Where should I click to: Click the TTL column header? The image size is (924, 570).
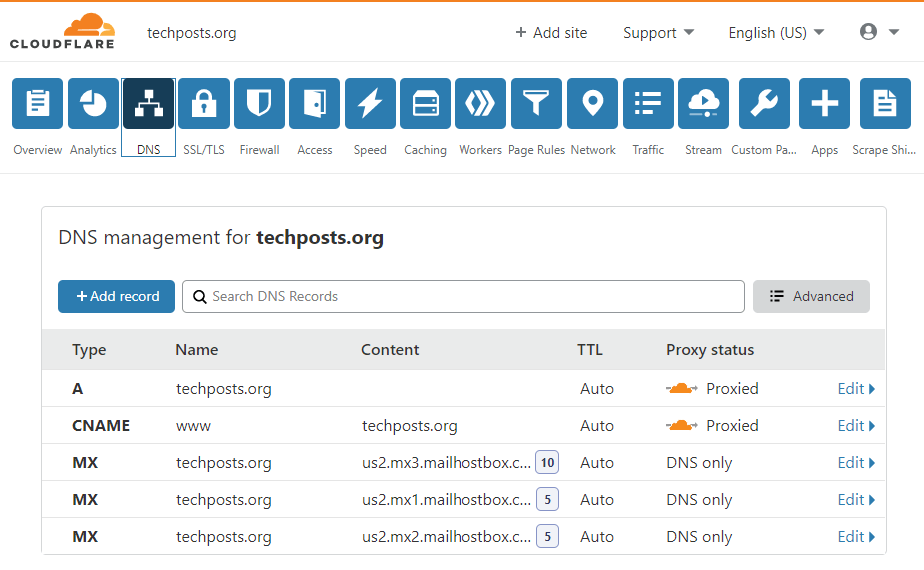pos(590,349)
